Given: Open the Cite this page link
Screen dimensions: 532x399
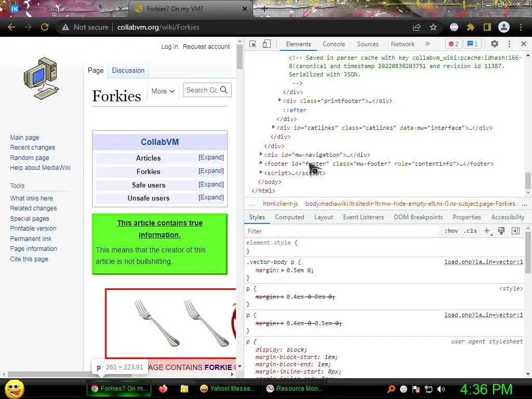Looking at the screenshot, I should point(29,259).
